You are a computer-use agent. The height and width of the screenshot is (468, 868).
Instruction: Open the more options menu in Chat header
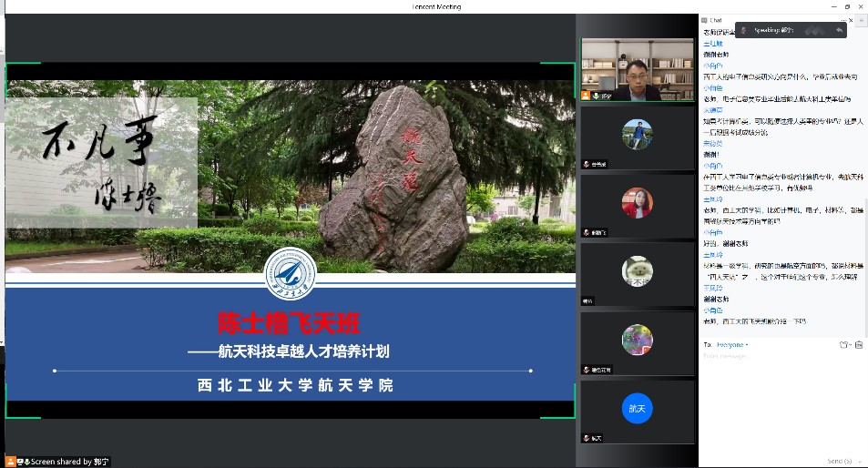(843, 20)
